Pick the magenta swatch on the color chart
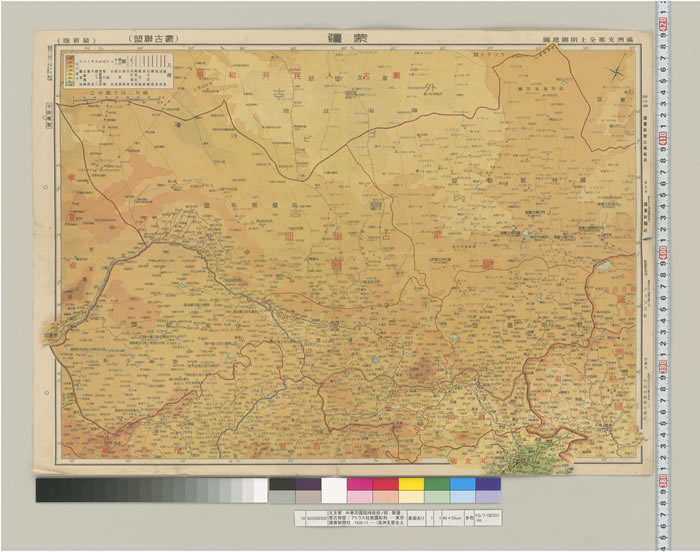The width and height of the screenshot is (700, 552). [358, 484]
